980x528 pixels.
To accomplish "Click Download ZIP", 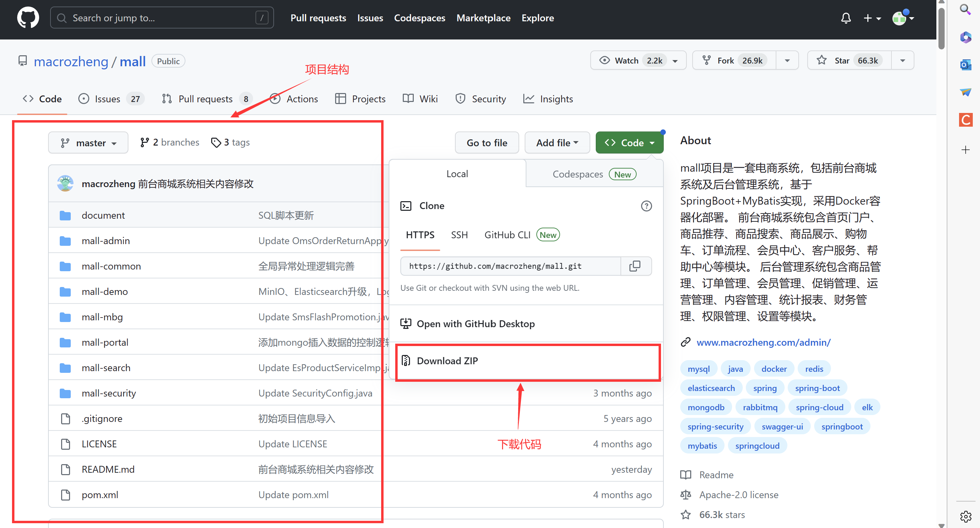I will 447,360.
